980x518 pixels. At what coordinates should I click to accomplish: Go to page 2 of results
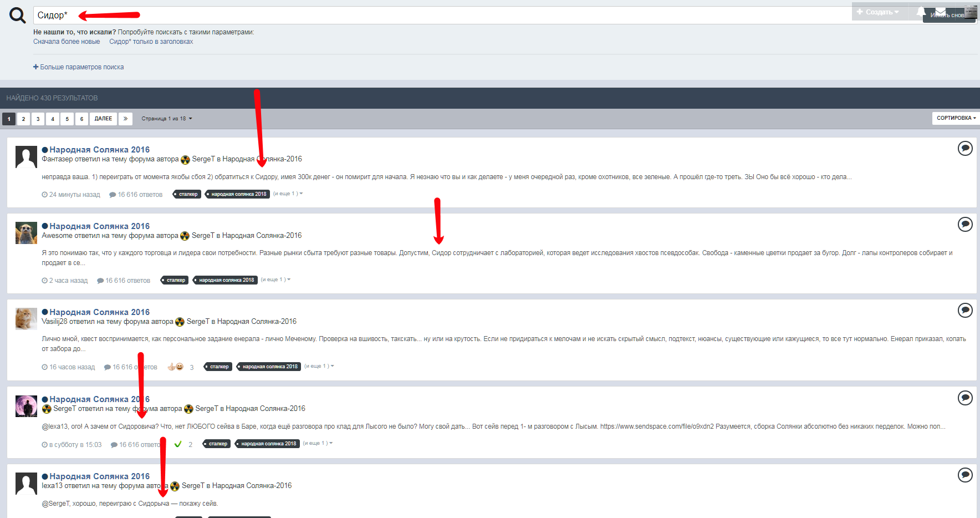[23, 119]
